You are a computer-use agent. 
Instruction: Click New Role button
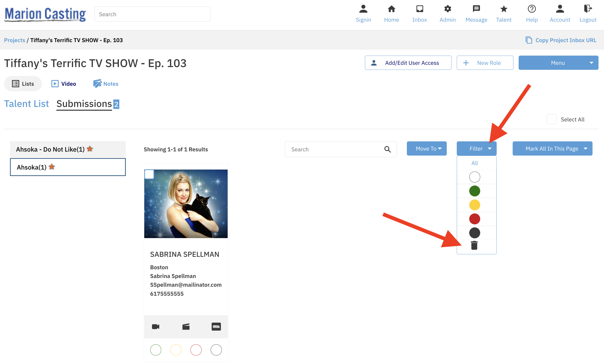coord(485,63)
